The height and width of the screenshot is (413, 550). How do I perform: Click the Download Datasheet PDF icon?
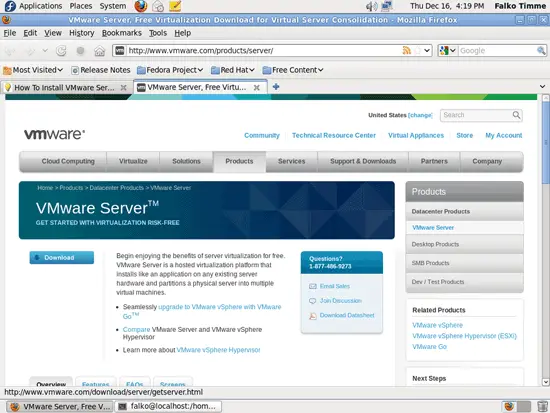[x=313, y=316]
